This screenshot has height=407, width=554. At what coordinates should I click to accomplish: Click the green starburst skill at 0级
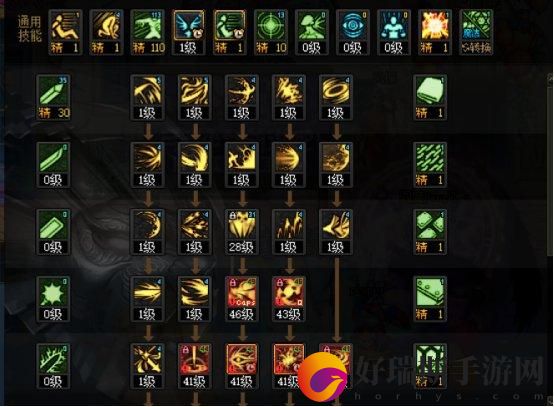click(x=53, y=299)
